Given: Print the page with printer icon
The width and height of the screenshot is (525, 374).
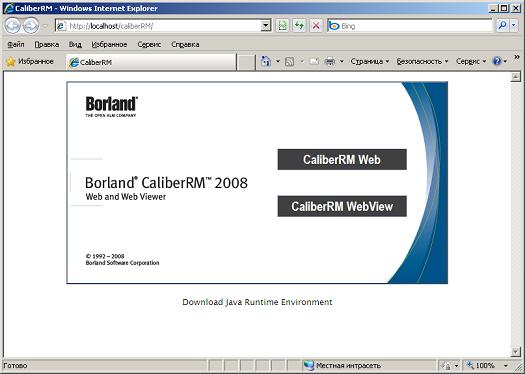Looking at the screenshot, I should pyautogui.click(x=330, y=62).
